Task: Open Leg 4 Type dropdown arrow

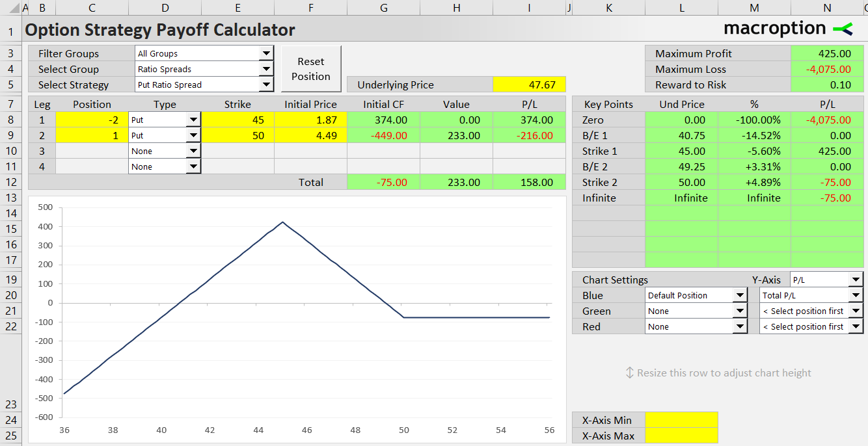Action: tap(193, 166)
